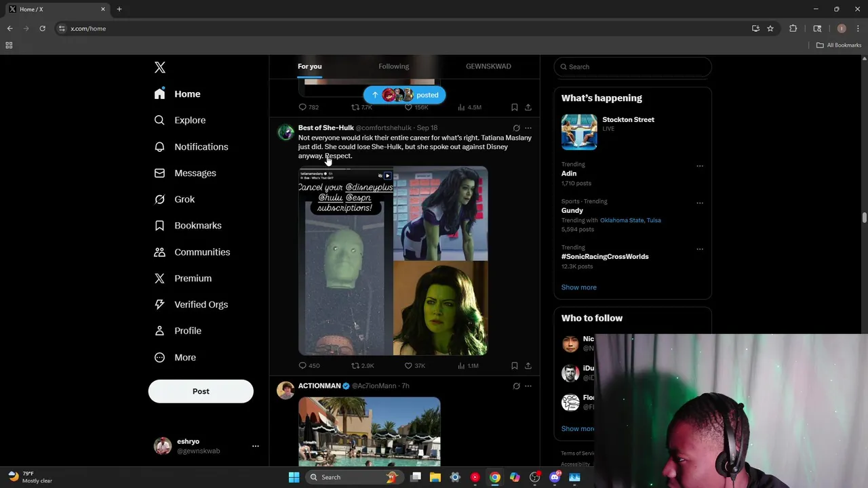The width and height of the screenshot is (868, 488).
Task: Open Best of She-Hulk profile avatar
Action: (285, 131)
